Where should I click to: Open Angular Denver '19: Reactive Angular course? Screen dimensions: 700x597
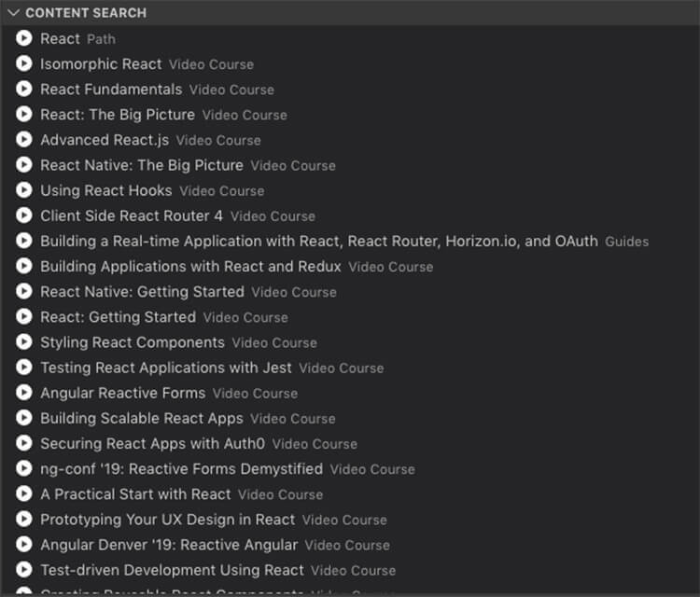216,545
